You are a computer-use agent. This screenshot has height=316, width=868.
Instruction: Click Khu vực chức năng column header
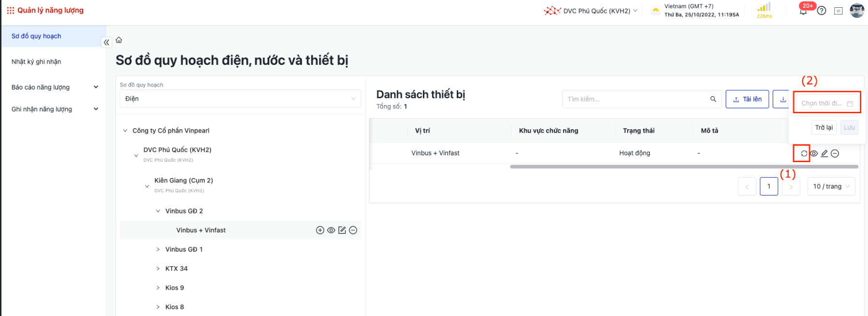tap(549, 131)
